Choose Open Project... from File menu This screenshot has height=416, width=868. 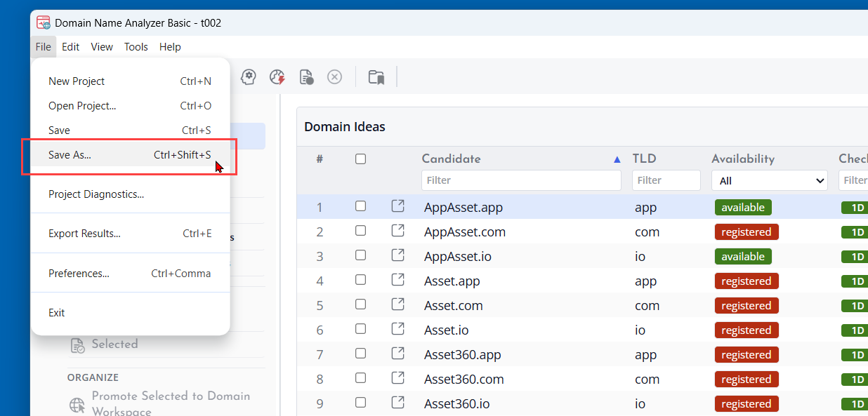click(130, 106)
